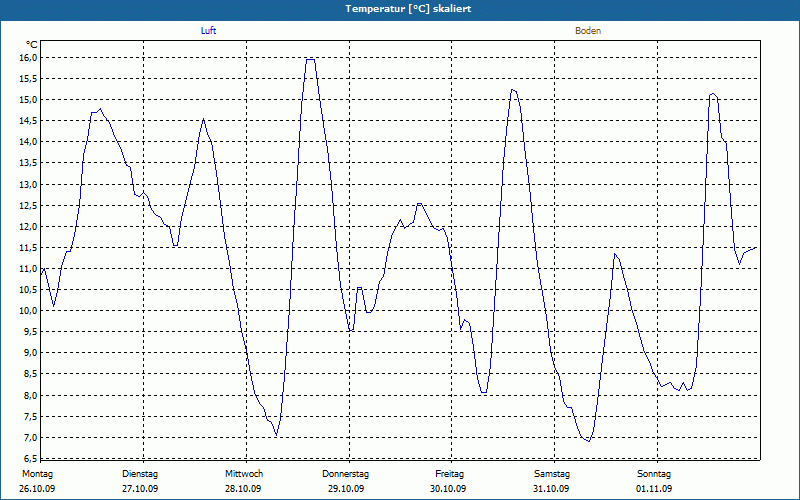Click the 11,0 y-axis value
The height and width of the screenshot is (500, 800).
tap(29, 269)
